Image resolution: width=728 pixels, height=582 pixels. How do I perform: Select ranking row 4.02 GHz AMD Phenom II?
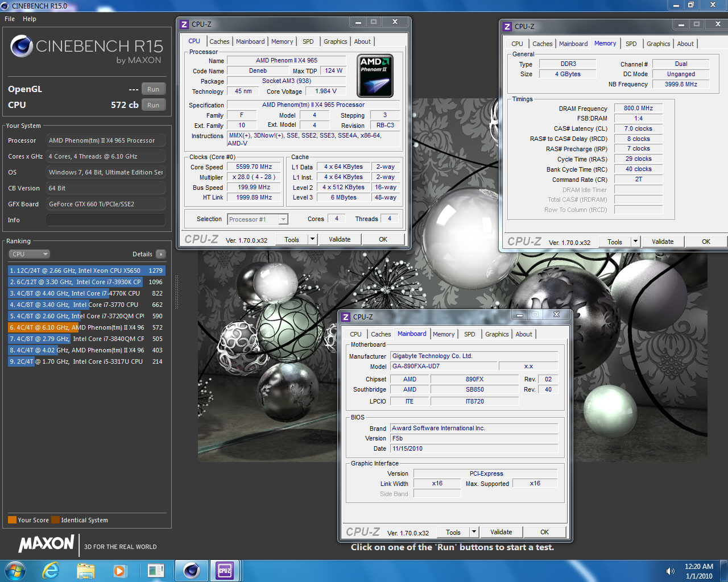click(86, 350)
